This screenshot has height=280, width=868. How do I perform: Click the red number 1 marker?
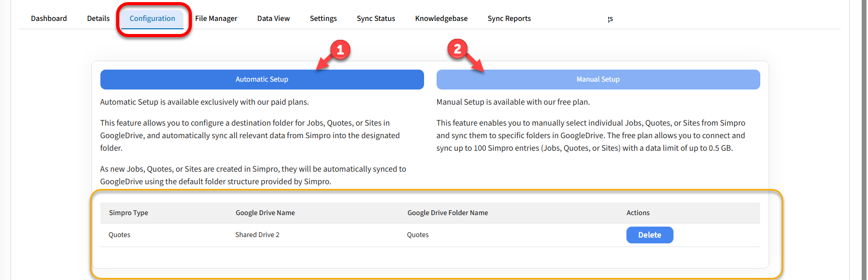[340, 50]
